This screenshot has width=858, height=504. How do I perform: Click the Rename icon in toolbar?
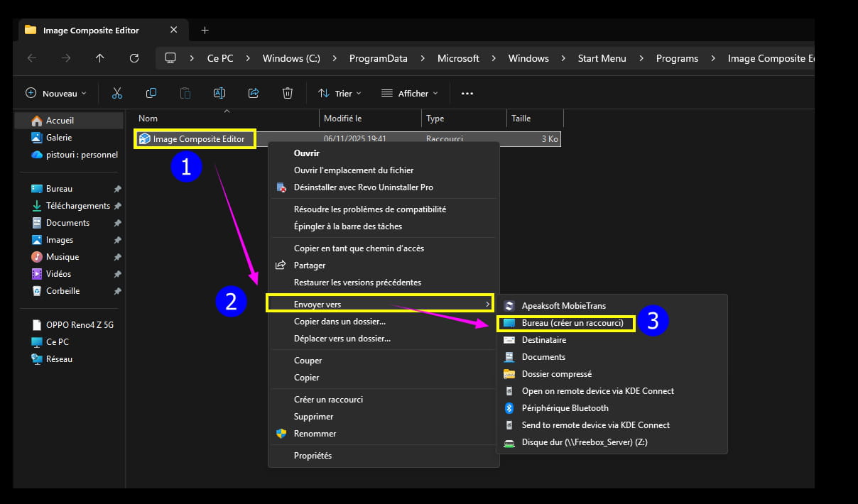pos(219,93)
